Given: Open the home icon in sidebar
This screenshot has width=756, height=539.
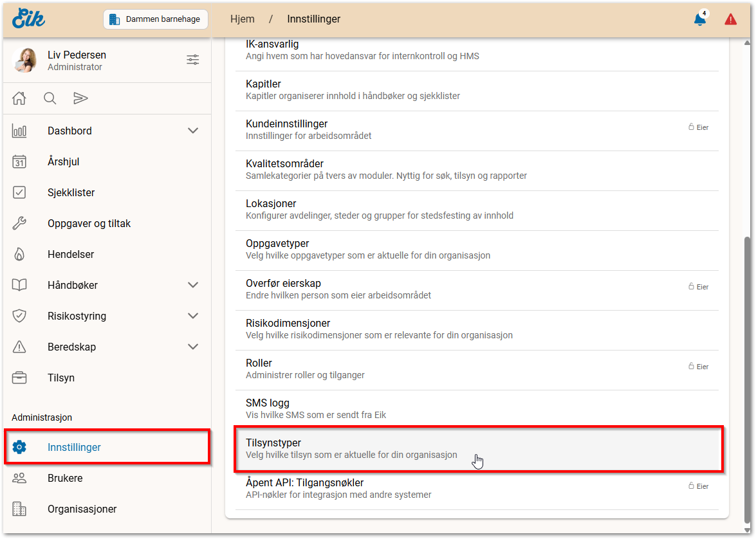Looking at the screenshot, I should tap(19, 98).
